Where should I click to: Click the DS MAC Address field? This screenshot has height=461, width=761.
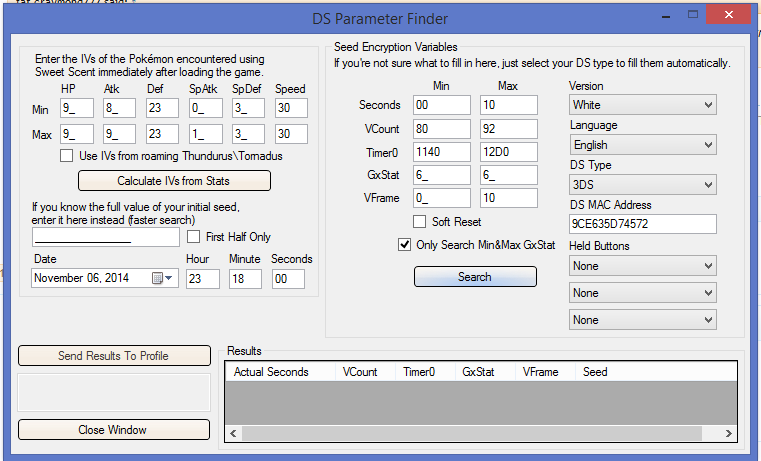coord(642,224)
